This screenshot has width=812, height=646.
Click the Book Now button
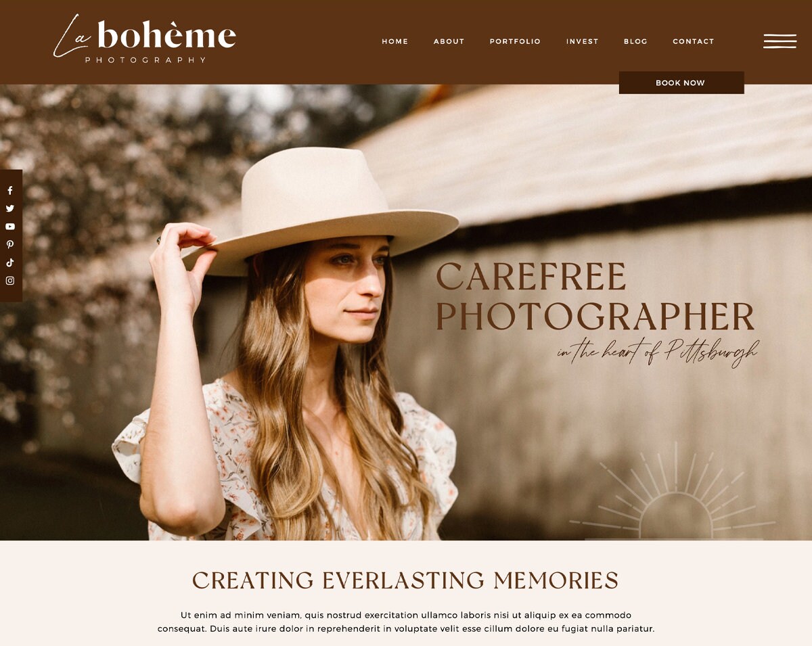pos(681,83)
